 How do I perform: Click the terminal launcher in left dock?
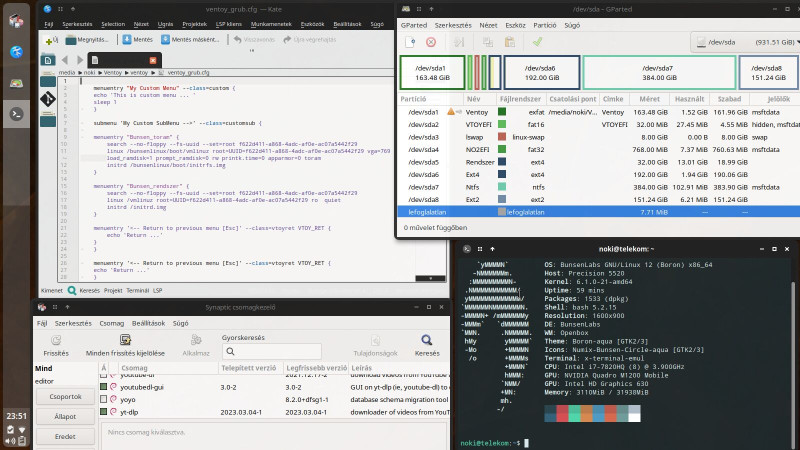tap(16, 114)
